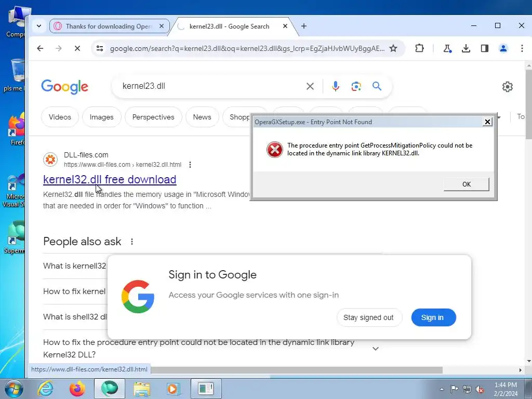Open the Downloads icon in toolbar
Viewport: 532px width, 399px height.
point(466,48)
